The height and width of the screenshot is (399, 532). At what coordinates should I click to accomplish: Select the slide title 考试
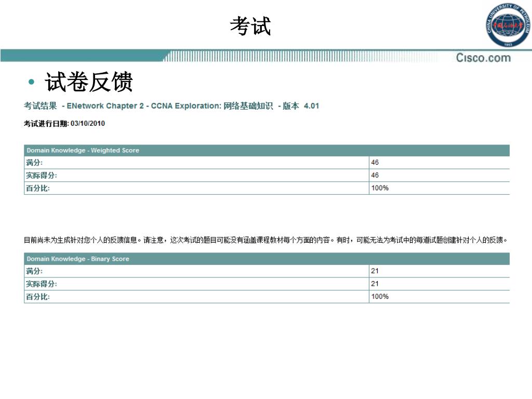(x=250, y=26)
